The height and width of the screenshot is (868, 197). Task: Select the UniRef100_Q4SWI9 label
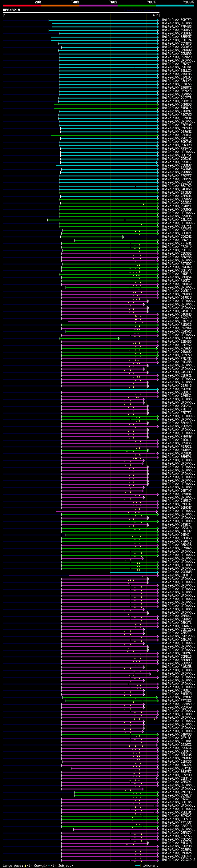click(177, 311)
